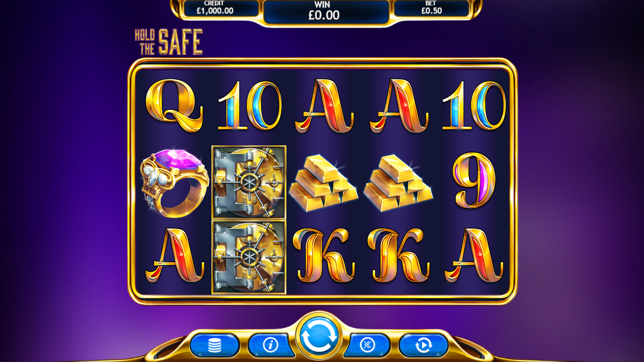The image size is (644, 362).
Task: Open the bet settings coin stack button
Action: coord(215,345)
